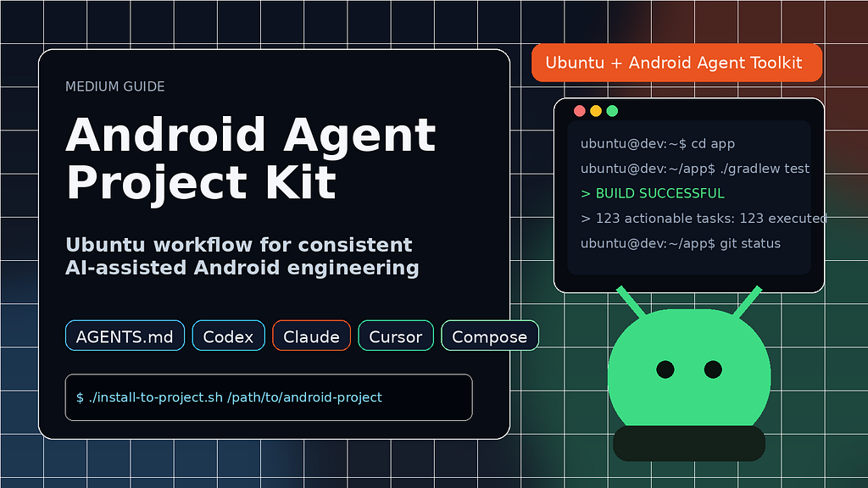Click the 'git status' terminal line
The image size is (868, 488).
[x=681, y=243]
